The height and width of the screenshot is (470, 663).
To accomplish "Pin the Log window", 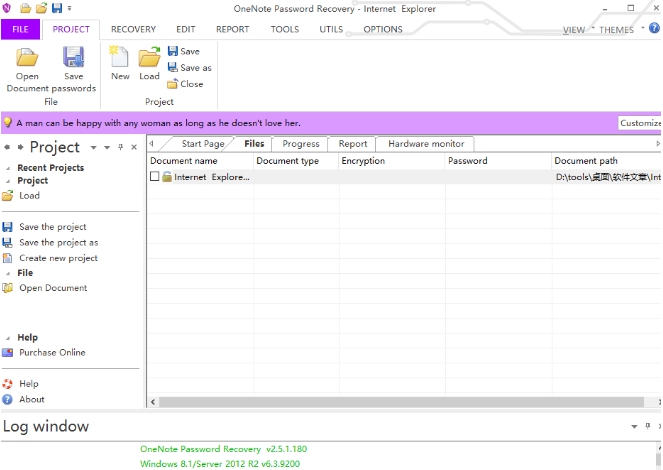I will click(648, 426).
